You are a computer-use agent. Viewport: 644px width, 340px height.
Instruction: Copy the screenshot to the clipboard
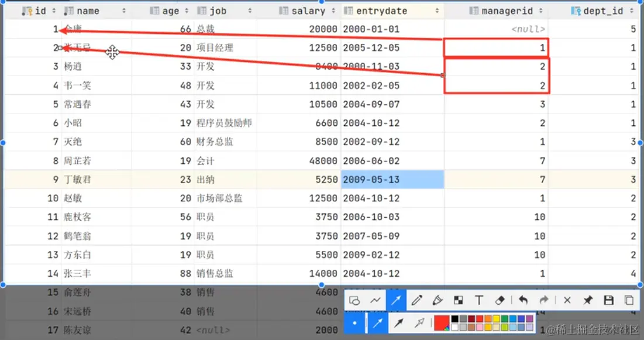(x=629, y=301)
